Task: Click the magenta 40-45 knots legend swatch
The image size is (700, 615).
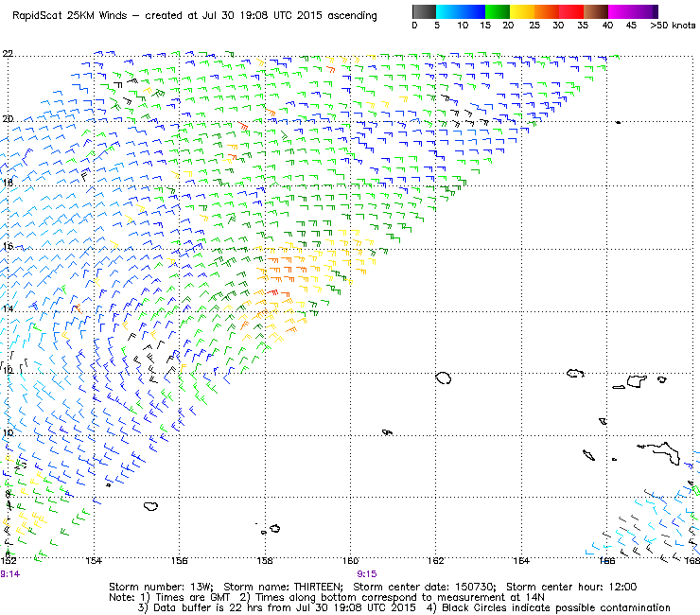Action: 621,11
